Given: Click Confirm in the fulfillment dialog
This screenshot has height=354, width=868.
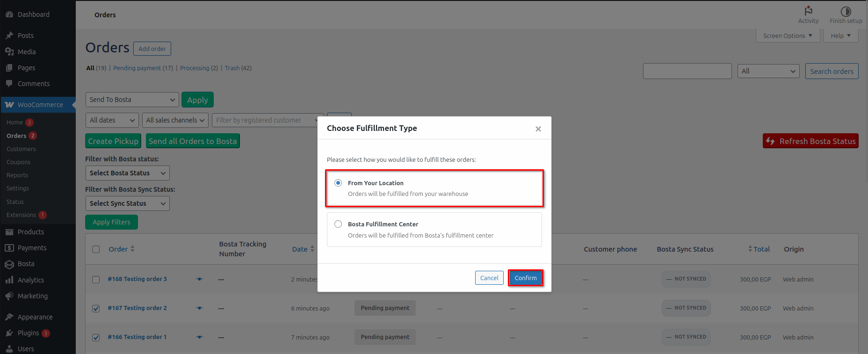Looking at the screenshot, I should pos(526,278).
